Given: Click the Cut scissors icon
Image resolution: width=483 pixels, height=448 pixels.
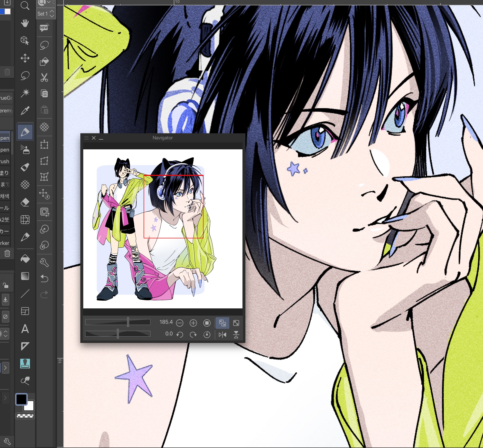Looking at the screenshot, I should pos(44,77).
